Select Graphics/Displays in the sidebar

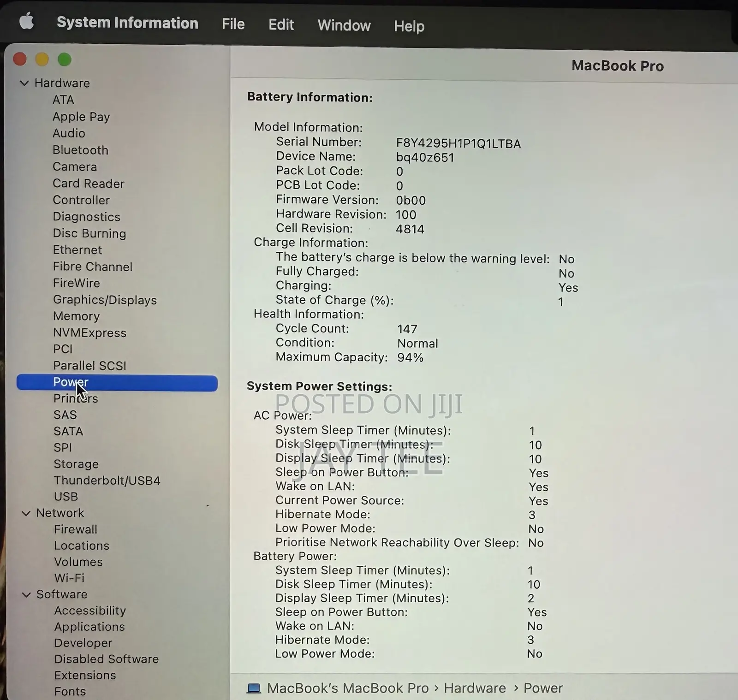click(x=105, y=300)
